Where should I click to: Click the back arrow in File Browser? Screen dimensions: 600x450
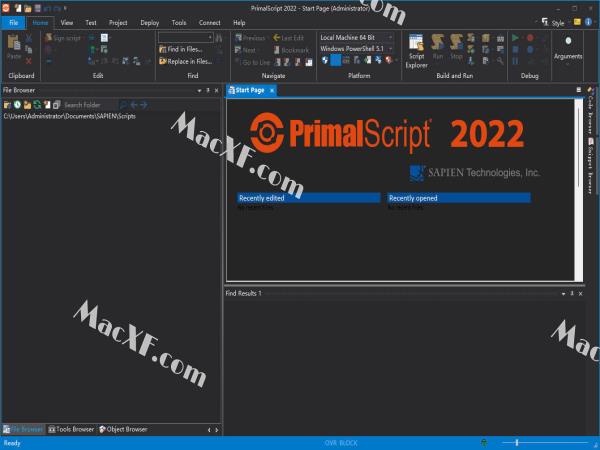[134, 104]
